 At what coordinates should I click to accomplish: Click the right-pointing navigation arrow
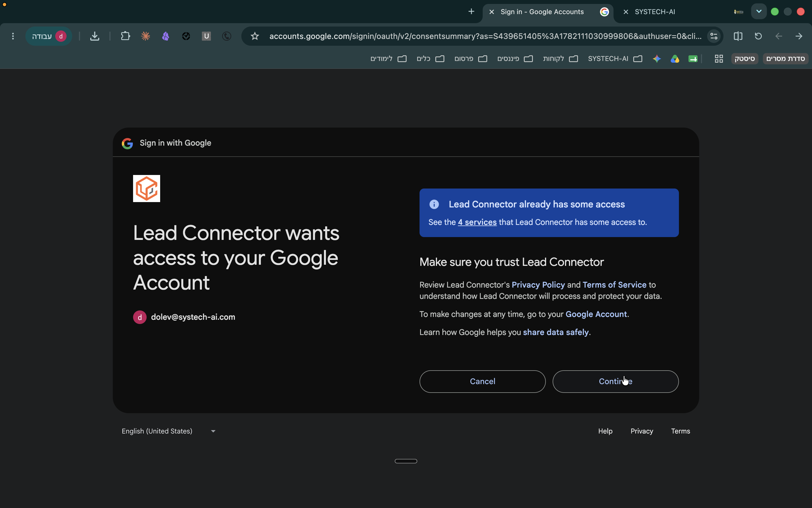799,36
